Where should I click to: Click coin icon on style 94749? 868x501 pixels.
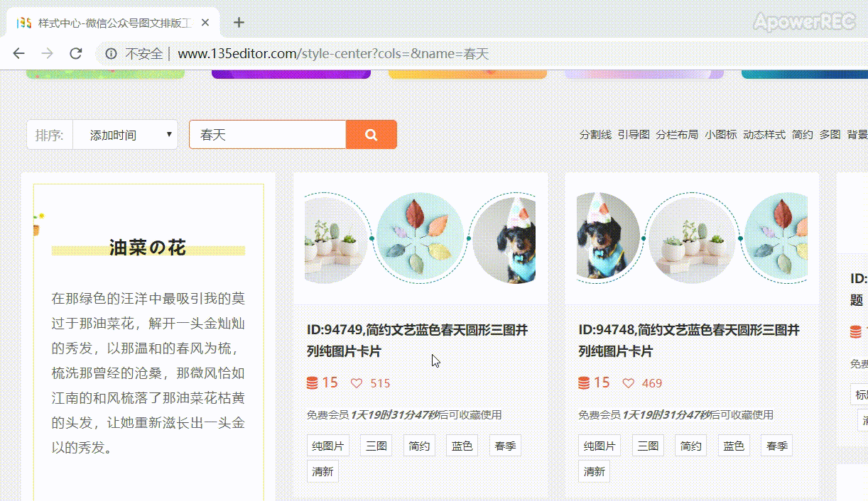313,383
